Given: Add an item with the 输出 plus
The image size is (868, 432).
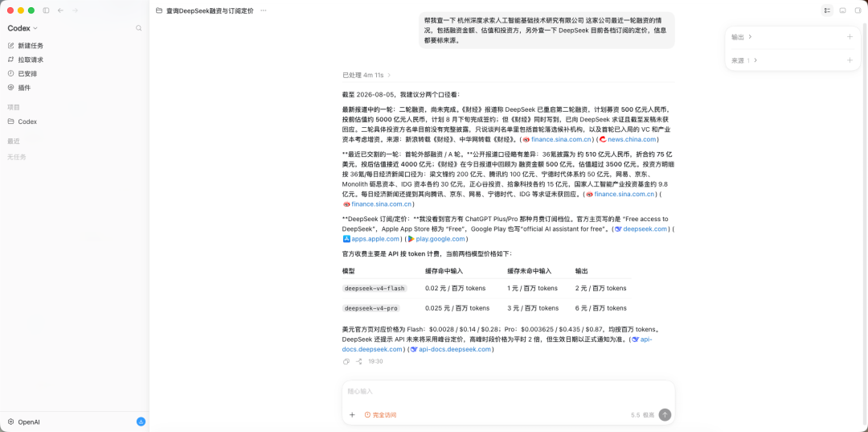Looking at the screenshot, I should coord(850,36).
